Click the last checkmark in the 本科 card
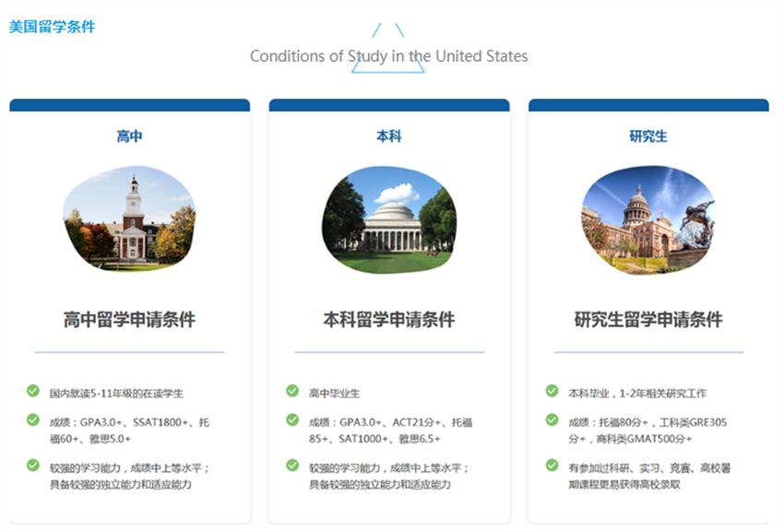784x532 pixels. 292,466
